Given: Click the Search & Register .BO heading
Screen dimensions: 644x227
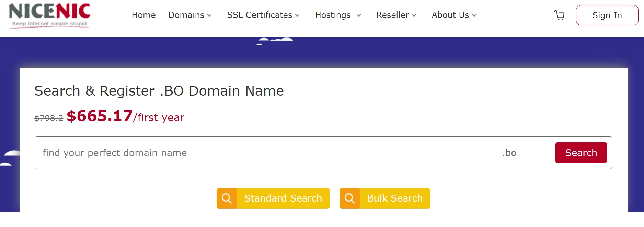Looking at the screenshot, I should (x=159, y=91).
